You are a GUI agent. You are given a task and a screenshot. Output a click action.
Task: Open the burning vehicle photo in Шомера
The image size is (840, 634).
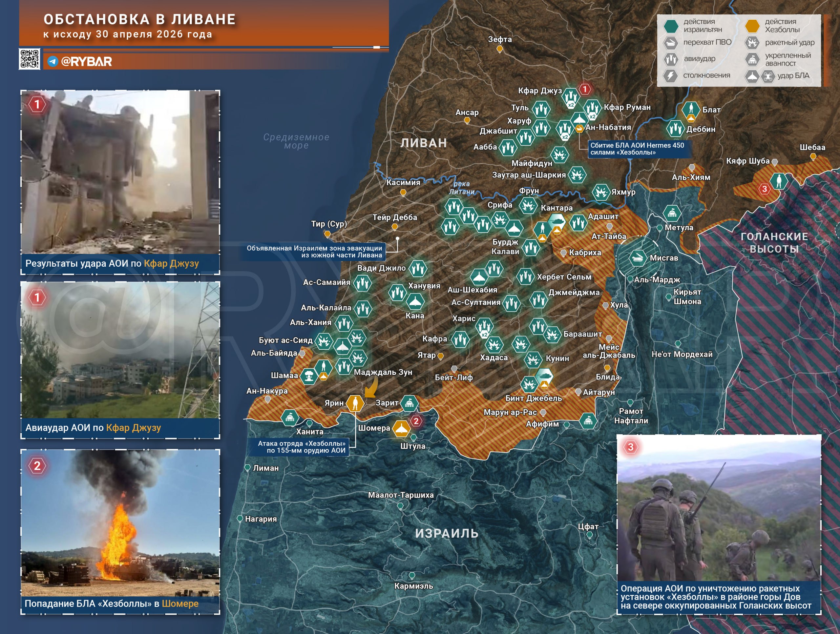(120, 523)
